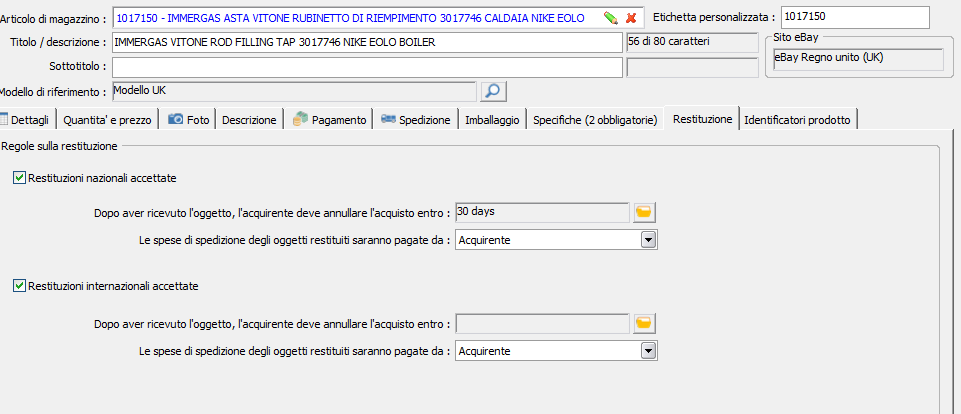Click the empty Sottotitolo input field

coord(367,67)
